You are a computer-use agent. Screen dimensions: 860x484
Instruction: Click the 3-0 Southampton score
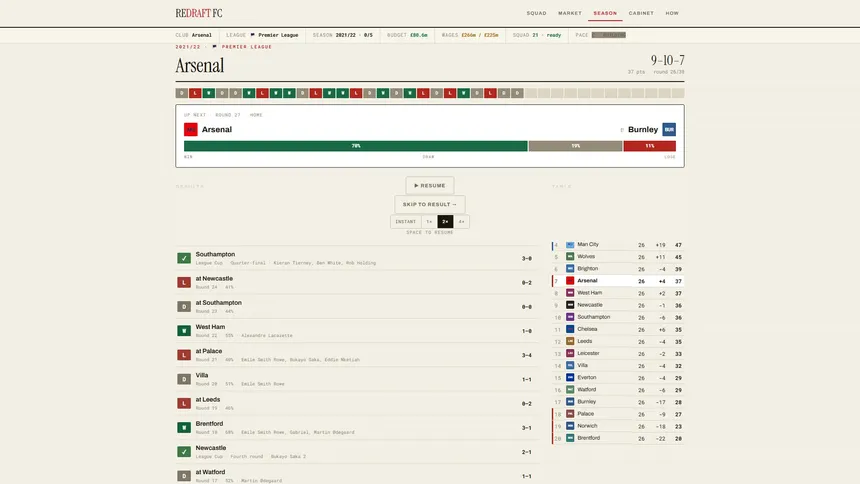527,258
